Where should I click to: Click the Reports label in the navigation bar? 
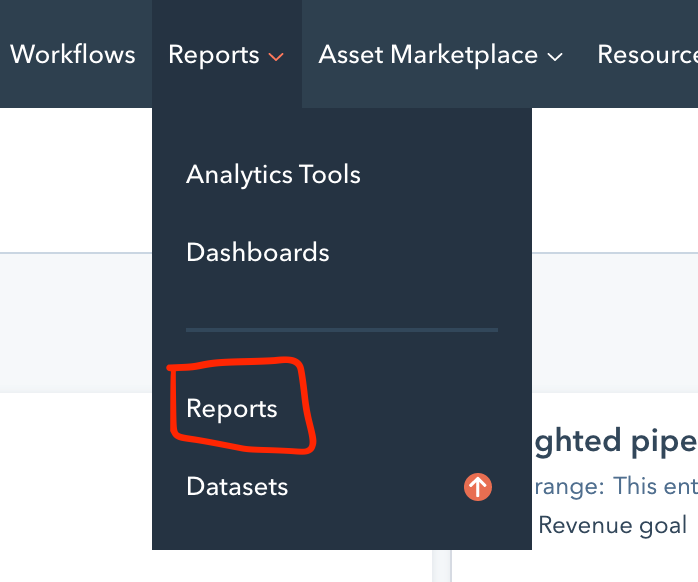(213, 54)
